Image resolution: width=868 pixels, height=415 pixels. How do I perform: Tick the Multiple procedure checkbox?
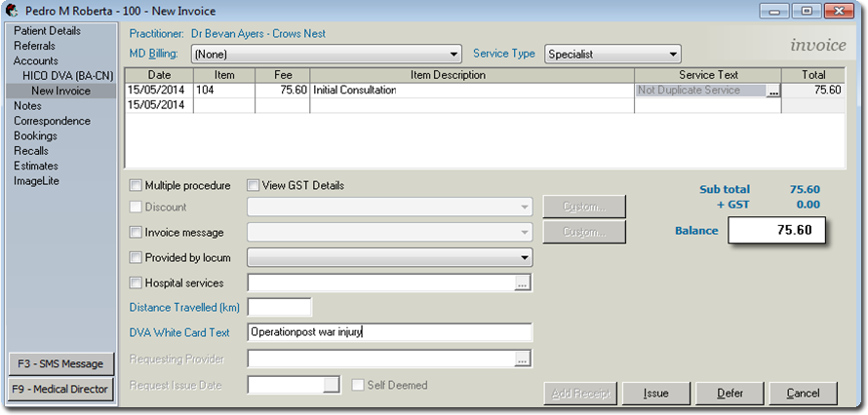[x=137, y=185]
